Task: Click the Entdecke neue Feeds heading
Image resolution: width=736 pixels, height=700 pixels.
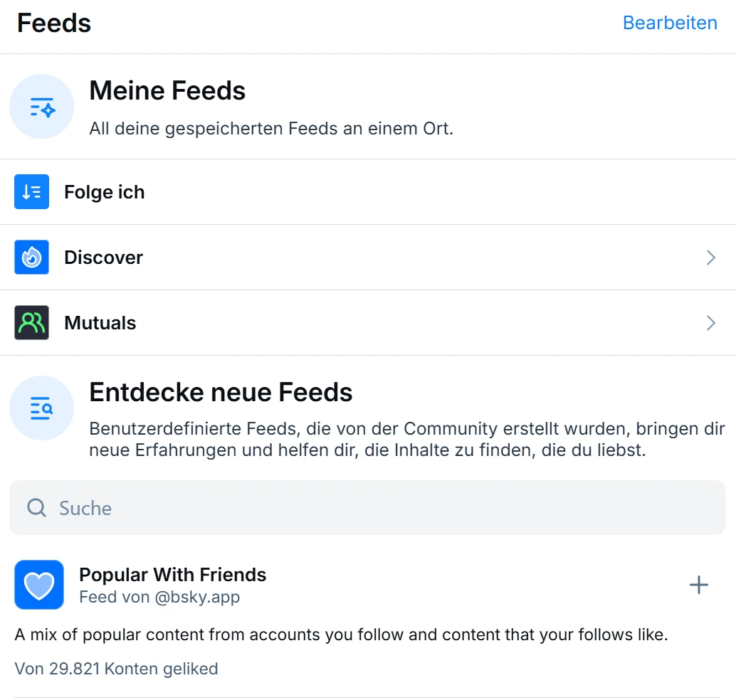Action: pyautogui.click(x=221, y=392)
